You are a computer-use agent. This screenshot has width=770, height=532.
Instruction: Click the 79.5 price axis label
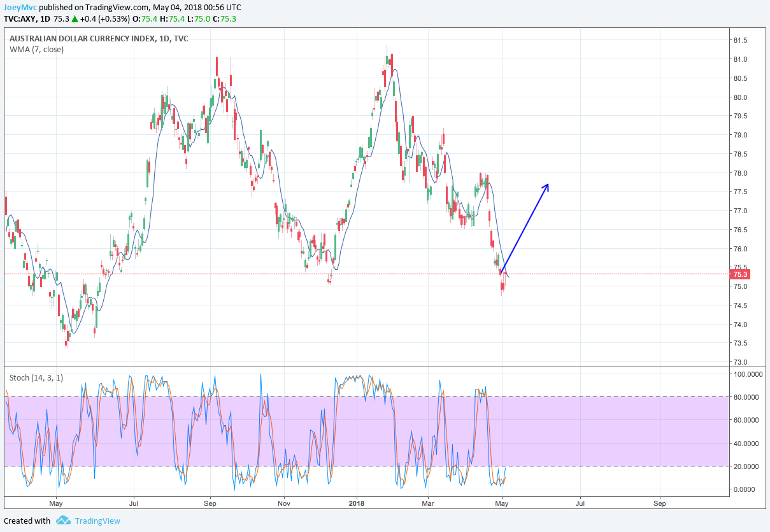coord(740,116)
